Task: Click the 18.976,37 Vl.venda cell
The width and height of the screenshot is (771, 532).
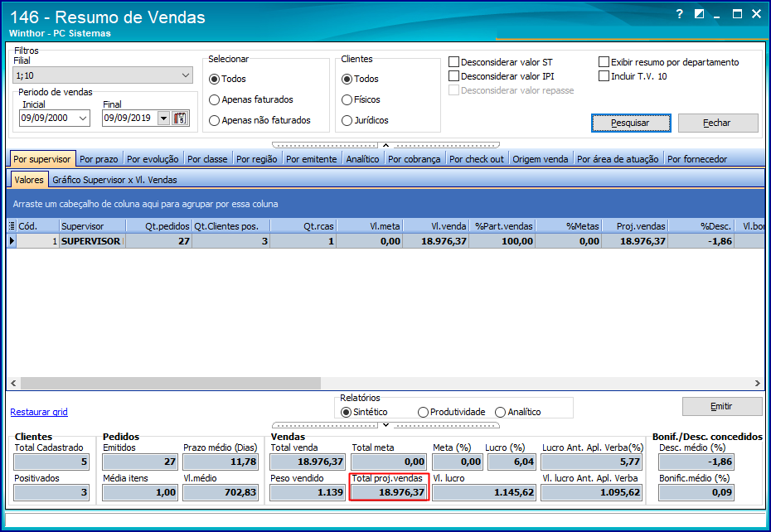Action: (435, 241)
